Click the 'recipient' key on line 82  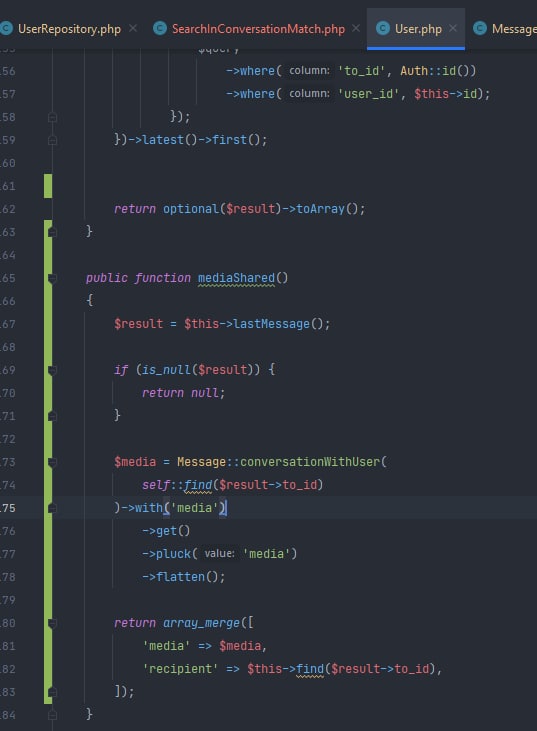click(x=180, y=669)
